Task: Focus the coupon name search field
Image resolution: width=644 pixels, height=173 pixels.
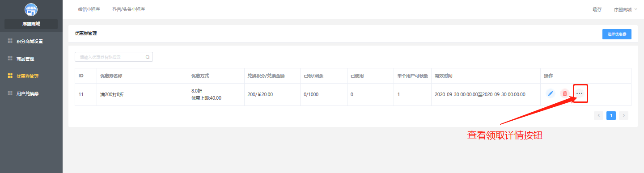Action: pyautogui.click(x=114, y=57)
